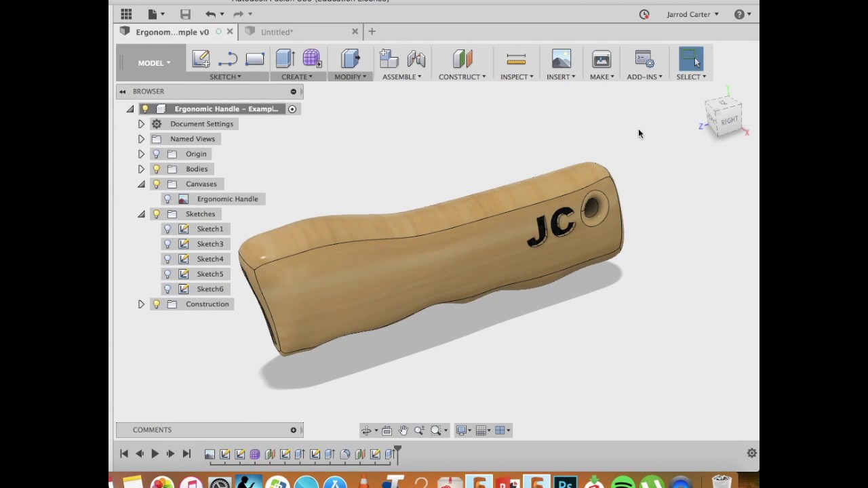This screenshot has height=488, width=868.
Task: Click the Create Sketch tool icon
Action: pos(201,59)
